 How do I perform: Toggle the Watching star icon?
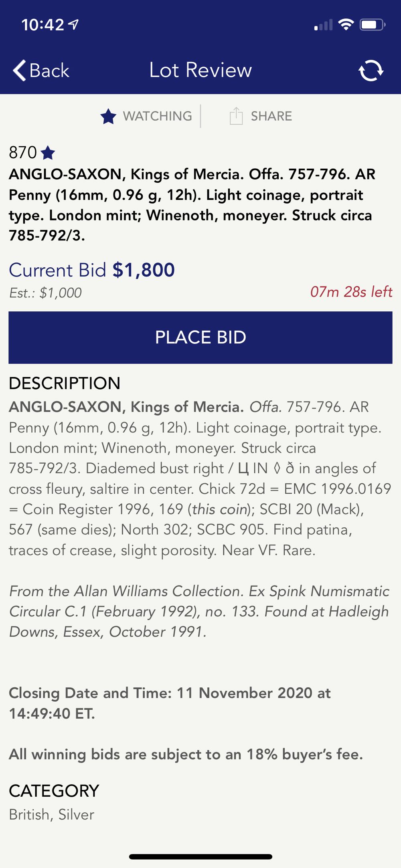pyautogui.click(x=108, y=116)
